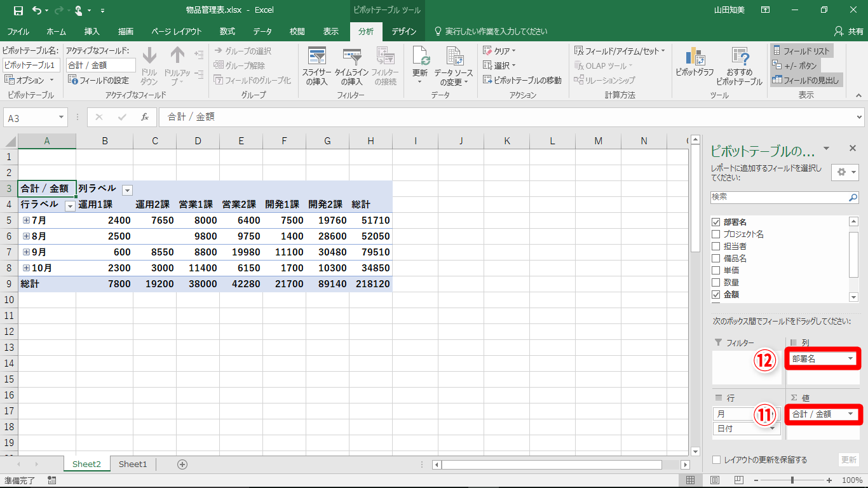
Task: Insert a slicer (スライサーの挿入)
Action: coord(316,65)
